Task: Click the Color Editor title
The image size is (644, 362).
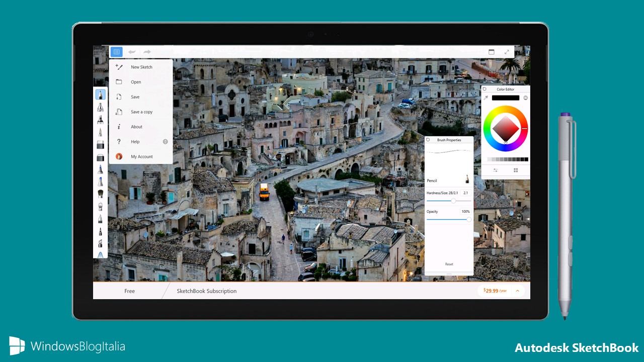Action: tap(506, 89)
